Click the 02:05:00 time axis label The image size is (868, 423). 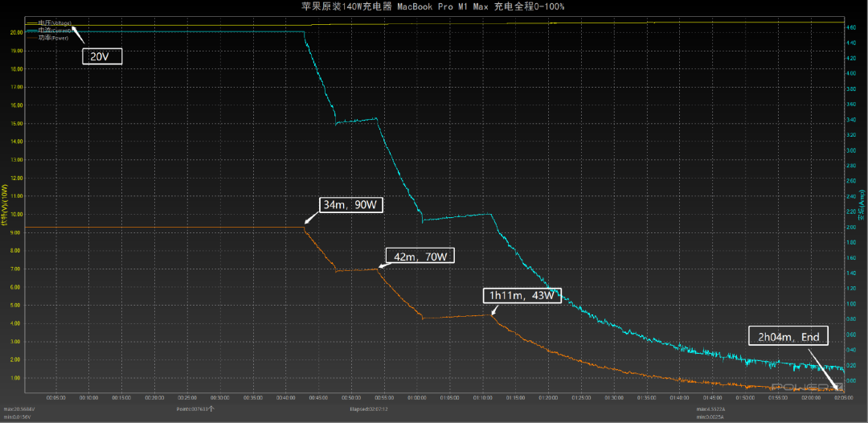point(843,397)
